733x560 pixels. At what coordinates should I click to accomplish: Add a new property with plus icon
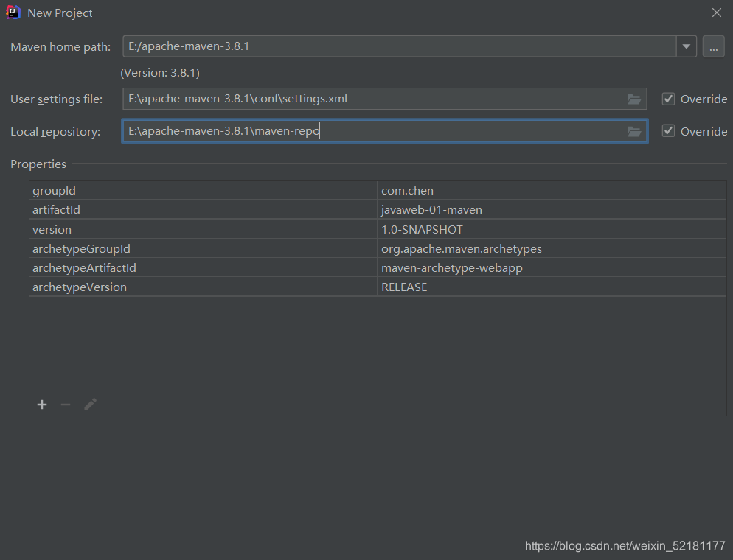tap(42, 405)
